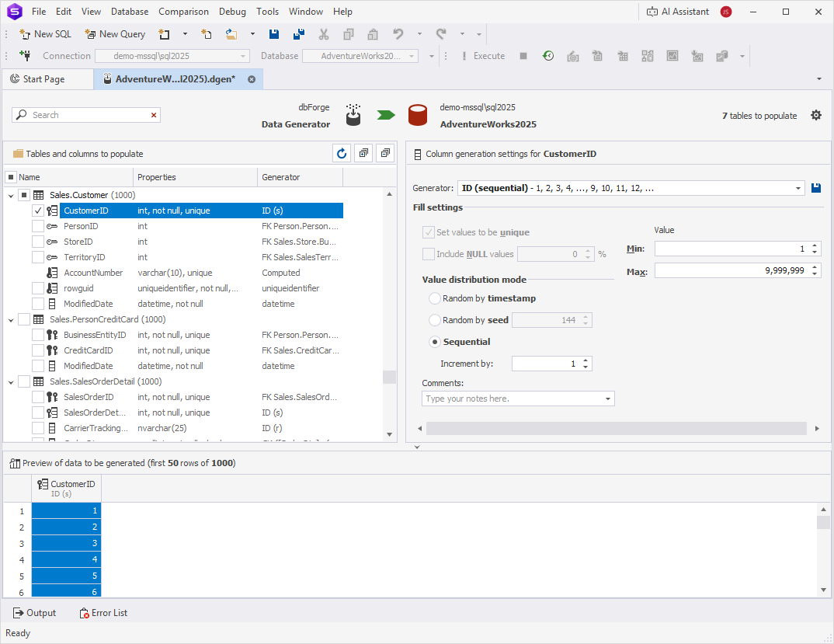The image size is (834, 644).
Task: Select Random by timestamp radio button
Action: 435,298
